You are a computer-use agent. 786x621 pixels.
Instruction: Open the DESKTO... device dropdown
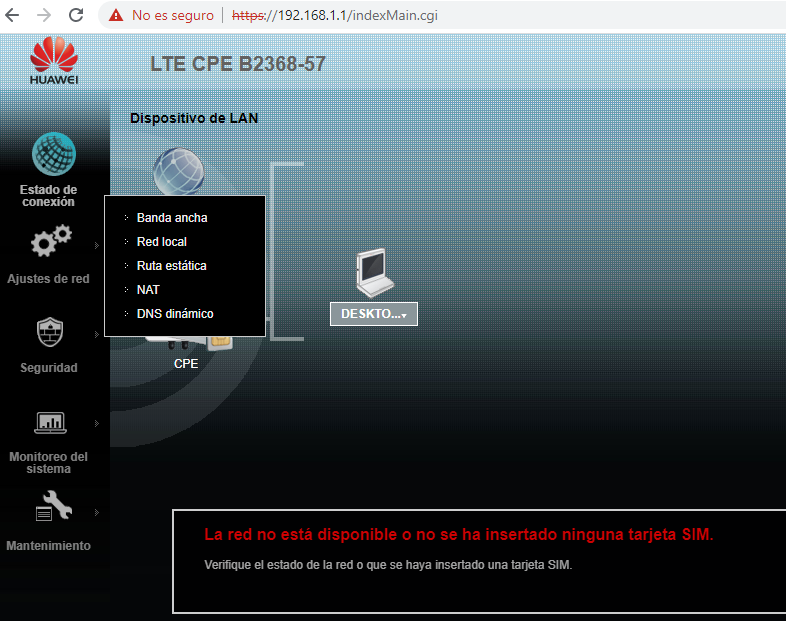(374, 314)
